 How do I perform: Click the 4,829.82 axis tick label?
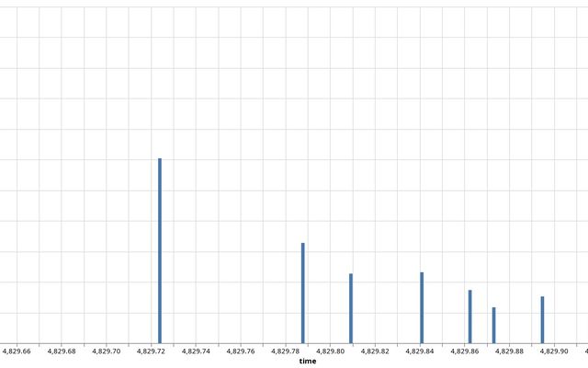pos(375,351)
